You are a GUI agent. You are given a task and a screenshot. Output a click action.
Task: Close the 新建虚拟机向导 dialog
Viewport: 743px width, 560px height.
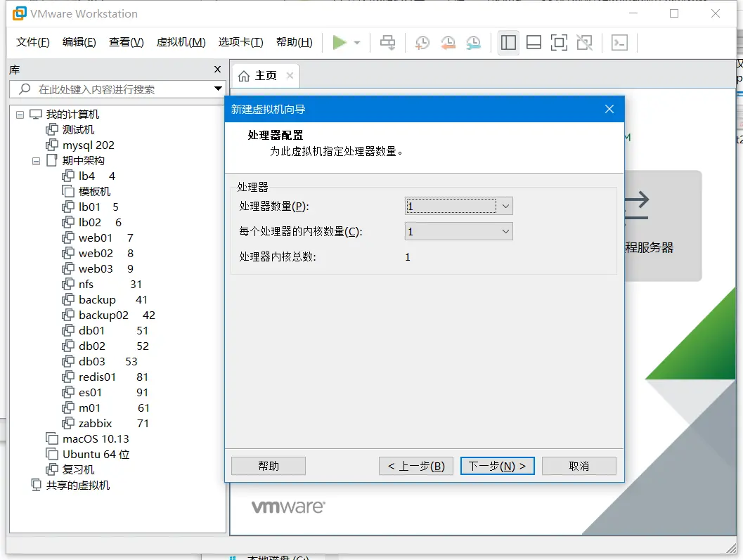click(609, 110)
